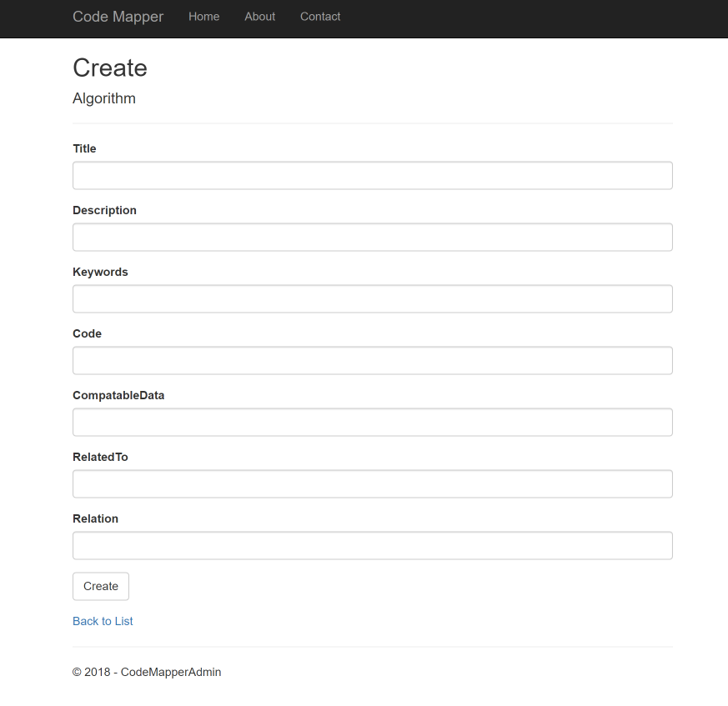Image resolution: width=728 pixels, height=706 pixels.
Task: Click the Keywords field label
Action: click(x=100, y=272)
